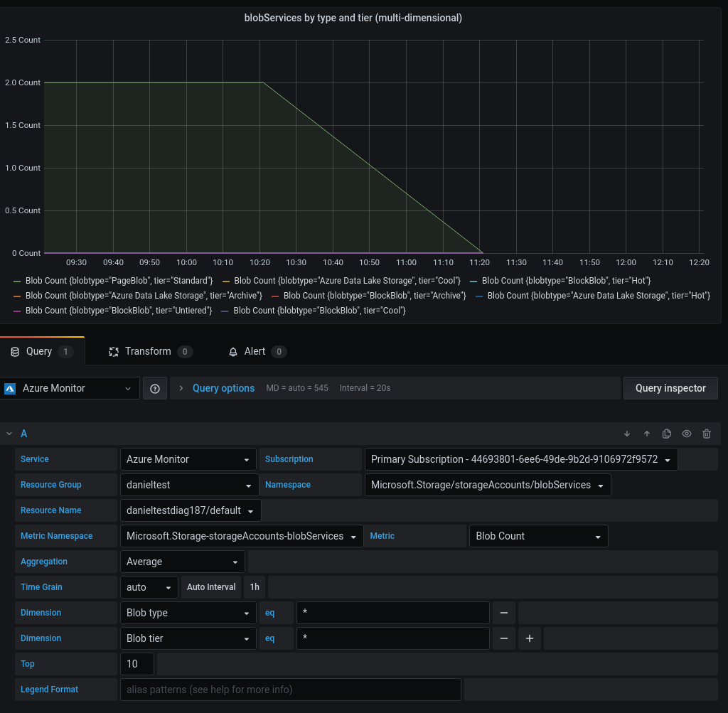
Task: Click the Auto Interval label
Action: click(x=211, y=586)
